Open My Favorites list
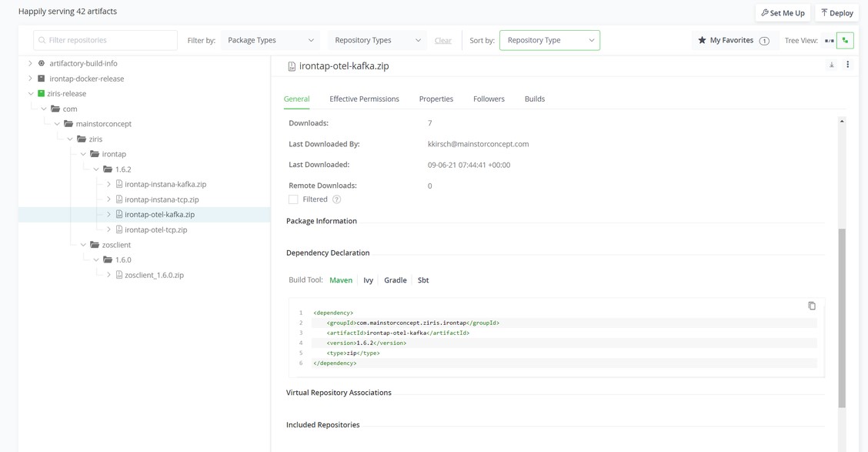Viewport: 868px width, 452px height. 734,41
